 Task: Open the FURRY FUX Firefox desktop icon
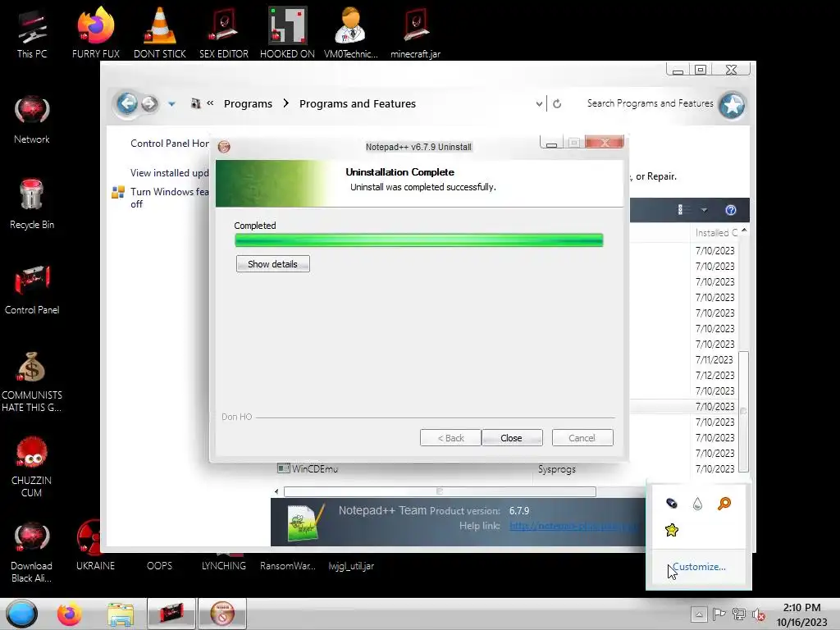95,33
